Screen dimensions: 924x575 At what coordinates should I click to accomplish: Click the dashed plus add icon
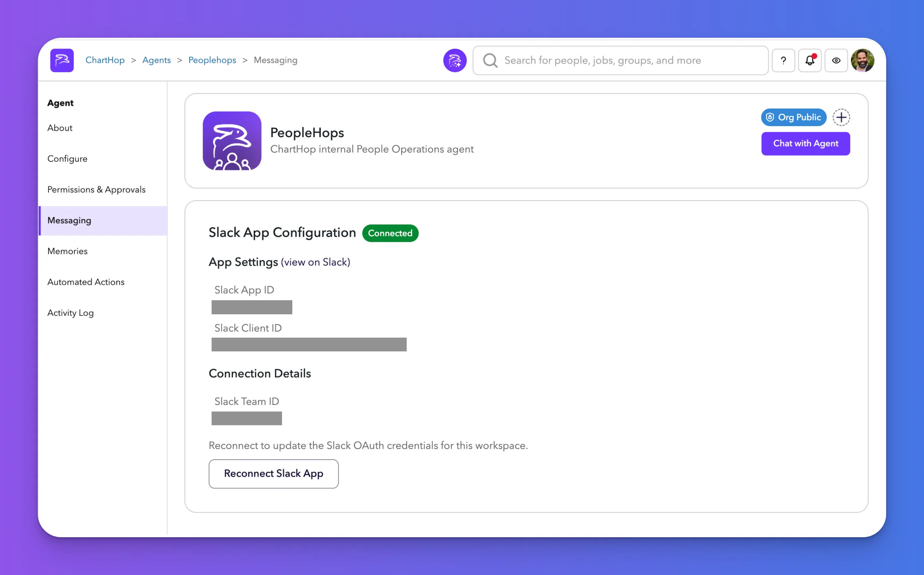[841, 117]
